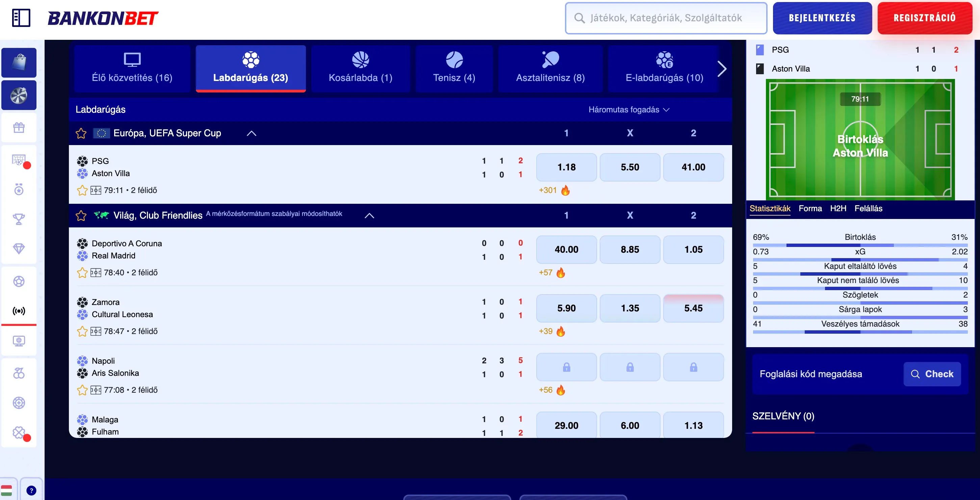Screen dimensions: 980x500
Task: Open the SZELVÉNY (0) bet slip tab
Action: (x=783, y=416)
